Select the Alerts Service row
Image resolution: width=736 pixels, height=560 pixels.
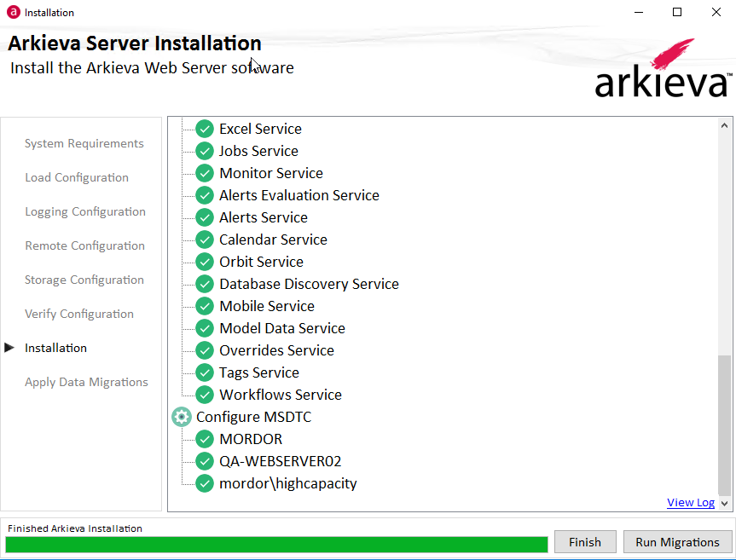point(264,217)
